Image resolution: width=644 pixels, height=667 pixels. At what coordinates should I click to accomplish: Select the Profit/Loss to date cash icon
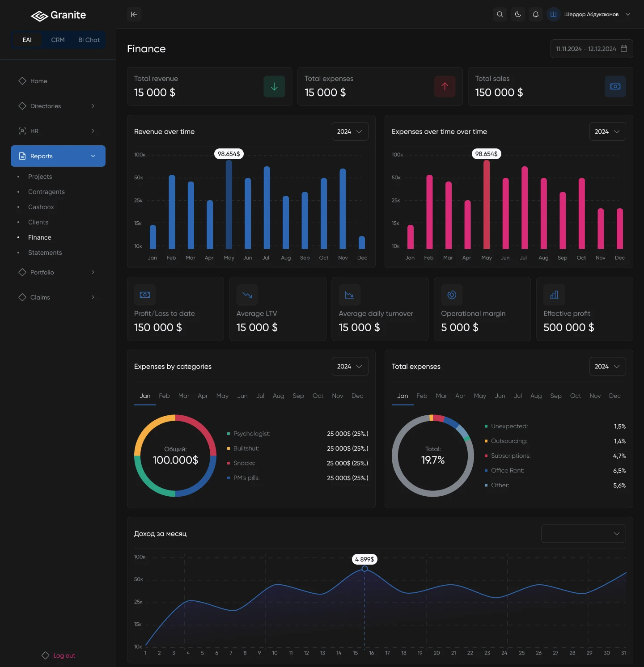coord(144,295)
